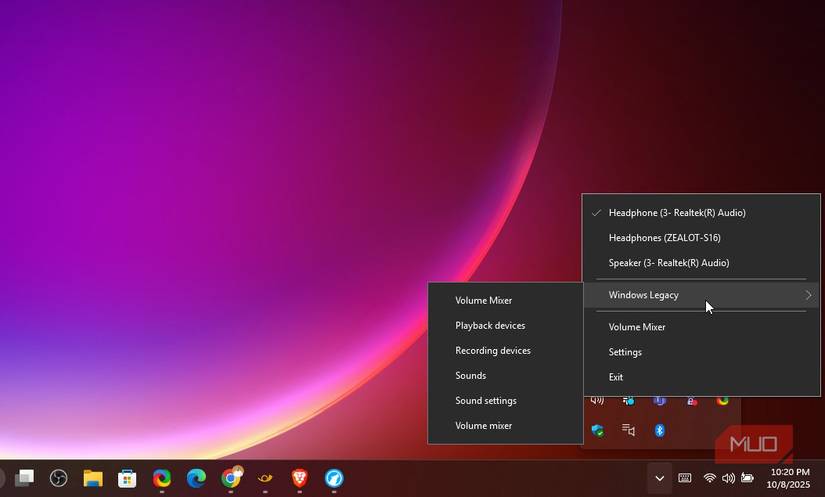Switch output to Speaker (3- Realtek(R) Audio)
Screen dimensions: 825x497
pyautogui.click(x=668, y=263)
